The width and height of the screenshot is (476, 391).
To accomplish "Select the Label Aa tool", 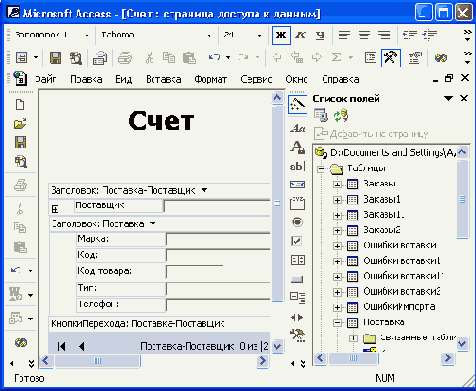I will [x=297, y=128].
